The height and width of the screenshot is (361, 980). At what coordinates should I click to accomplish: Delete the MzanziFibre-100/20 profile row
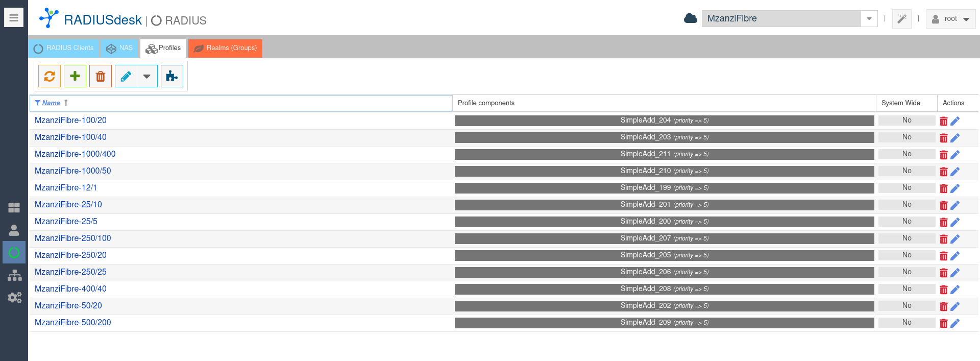point(943,121)
